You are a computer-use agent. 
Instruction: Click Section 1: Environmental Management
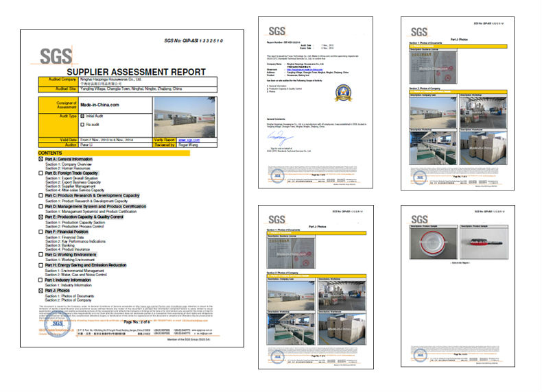pyautogui.click(x=75, y=271)
